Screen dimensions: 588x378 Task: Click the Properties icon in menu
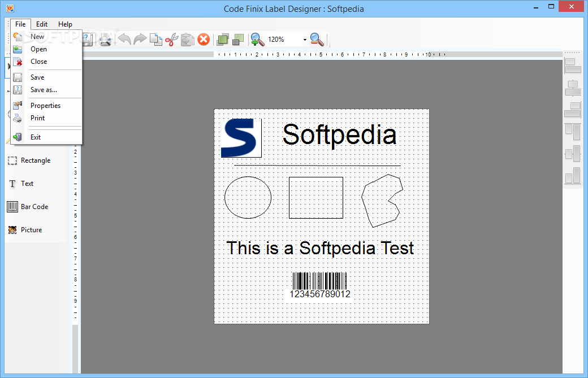click(x=18, y=106)
